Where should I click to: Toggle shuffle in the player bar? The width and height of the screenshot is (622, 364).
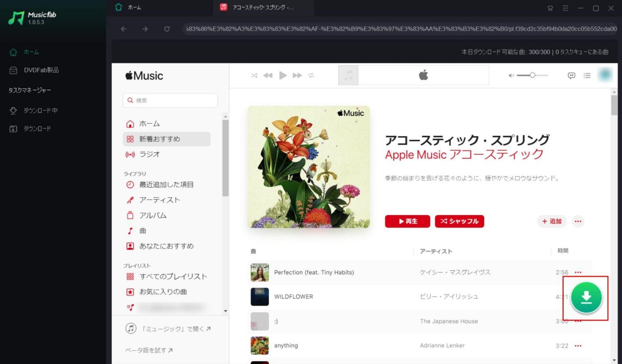click(x=254, y=75)
